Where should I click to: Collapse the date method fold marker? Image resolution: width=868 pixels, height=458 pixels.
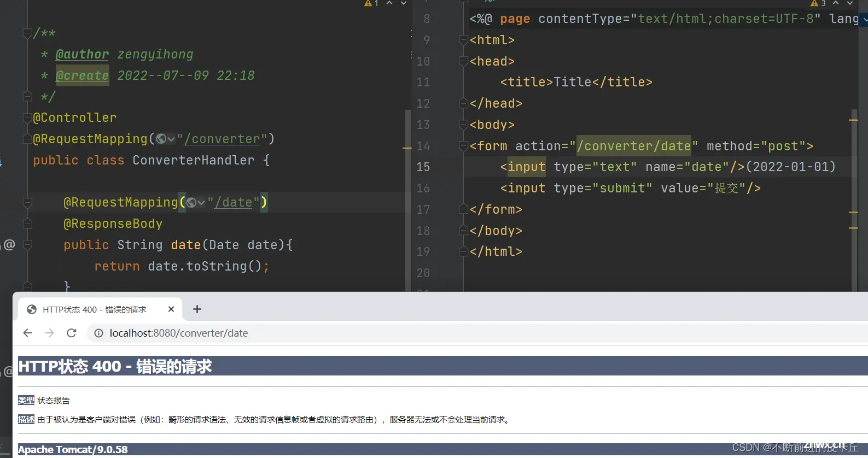(27, 245)
